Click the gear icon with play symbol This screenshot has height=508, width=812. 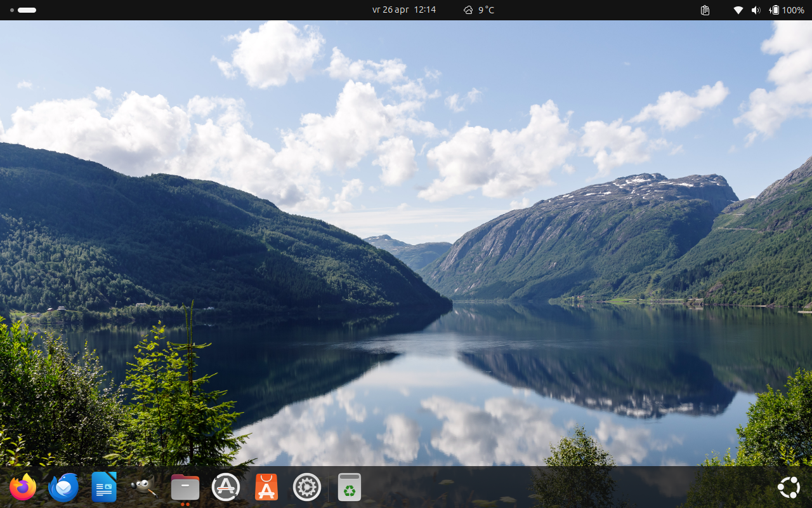pyautogui.click(x=307, y=488)
